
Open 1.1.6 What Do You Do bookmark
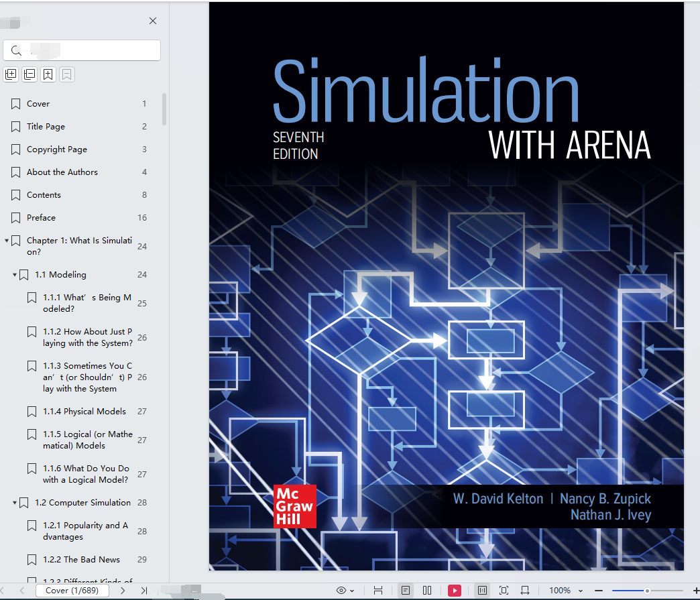tap(86, 474)
